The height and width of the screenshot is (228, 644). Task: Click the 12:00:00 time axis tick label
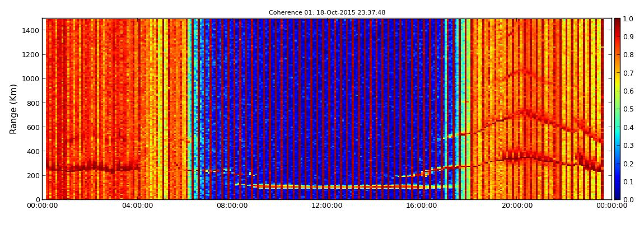click(326, 206)
